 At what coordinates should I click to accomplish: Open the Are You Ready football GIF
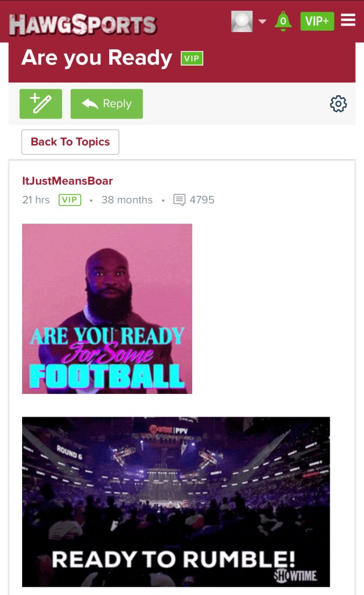(x=107, y=309)
